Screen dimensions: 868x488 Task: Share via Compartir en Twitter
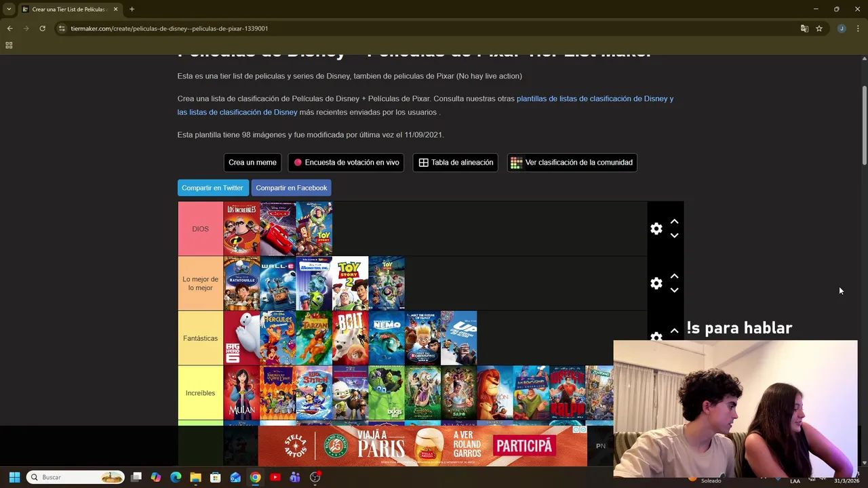point(212,188)
